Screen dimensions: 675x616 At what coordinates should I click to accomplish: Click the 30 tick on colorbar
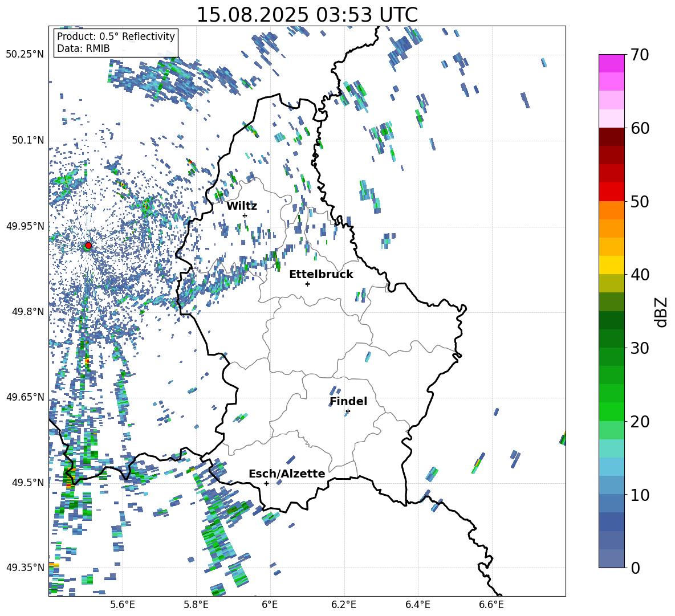[639, 348]
